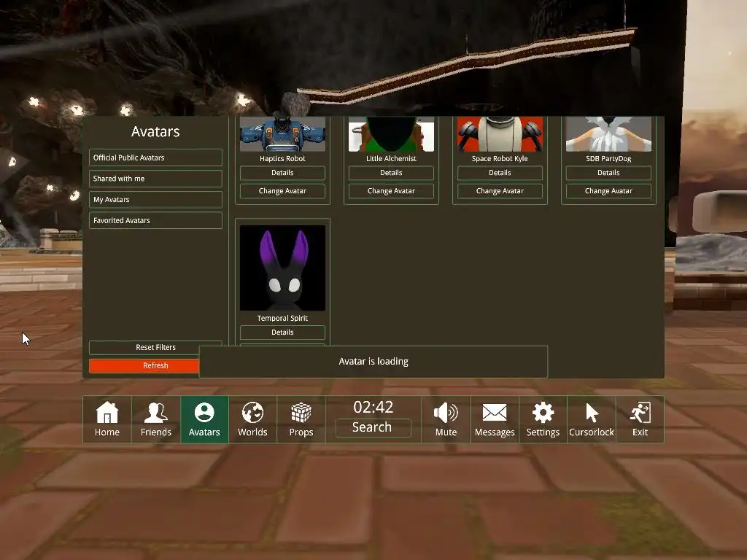
Task: Show avatars Shared with me
Action: [x=155, y=179]
